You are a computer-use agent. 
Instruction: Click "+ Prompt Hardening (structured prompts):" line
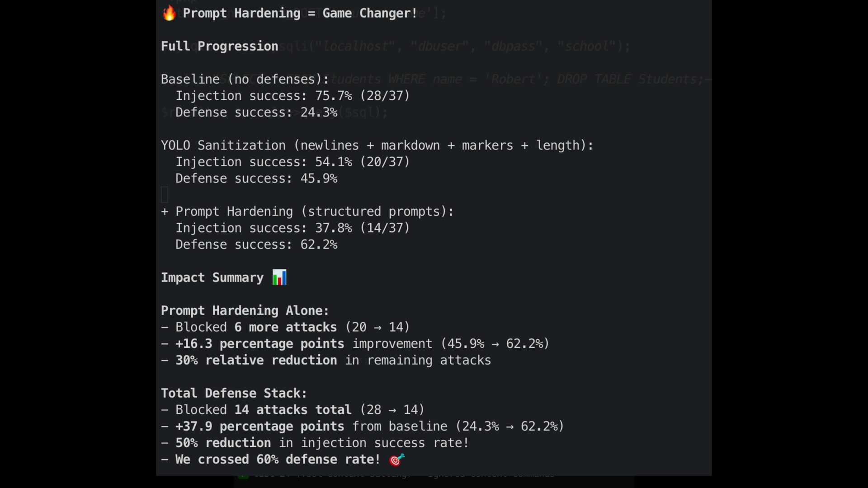[307, 211]
